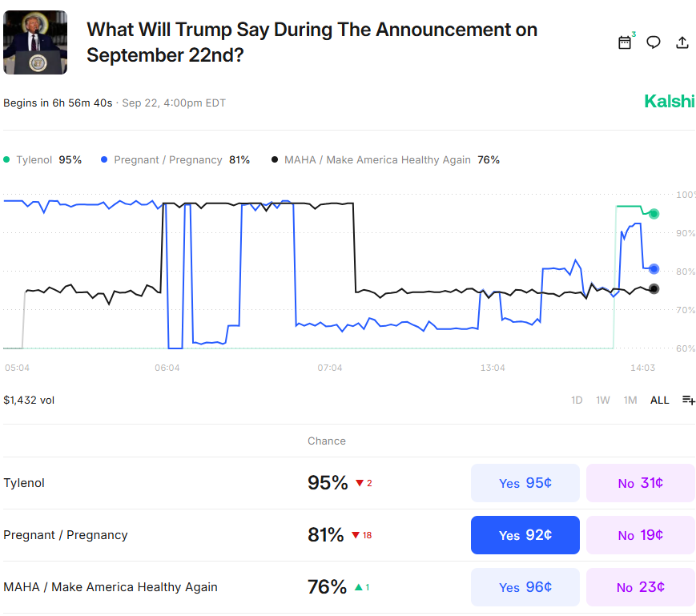The height and width of the screenshot is (616, 696).
Task: Click the Kalshi logo
Action: (x=669, y=102)
